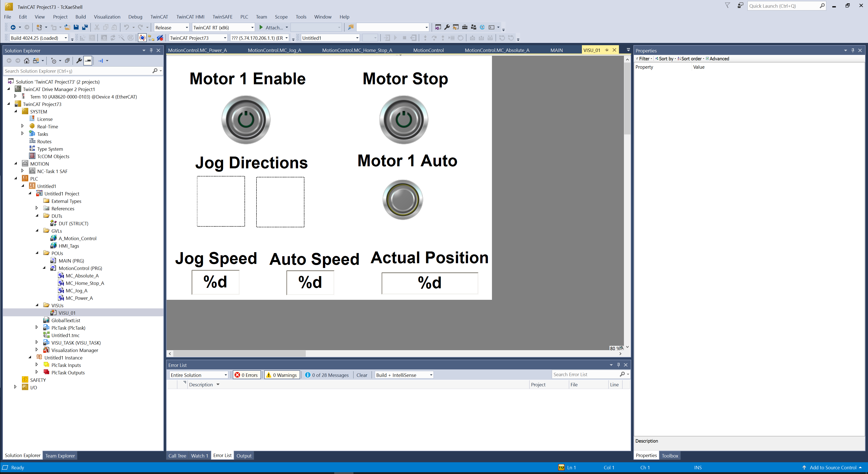Select the HMI_Tags item in GVLs

coord(69,246)
